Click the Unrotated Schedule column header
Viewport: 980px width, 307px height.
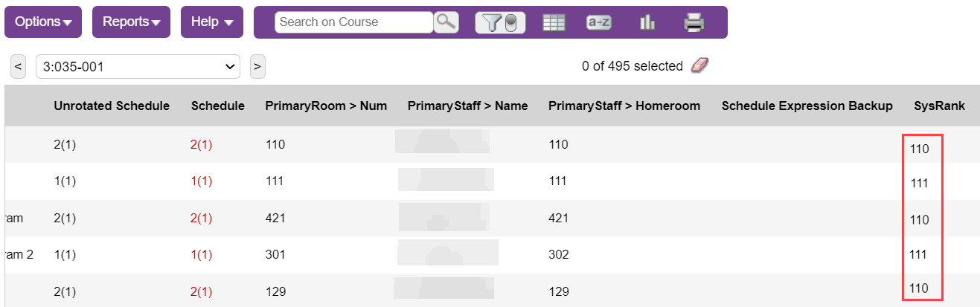112,106
